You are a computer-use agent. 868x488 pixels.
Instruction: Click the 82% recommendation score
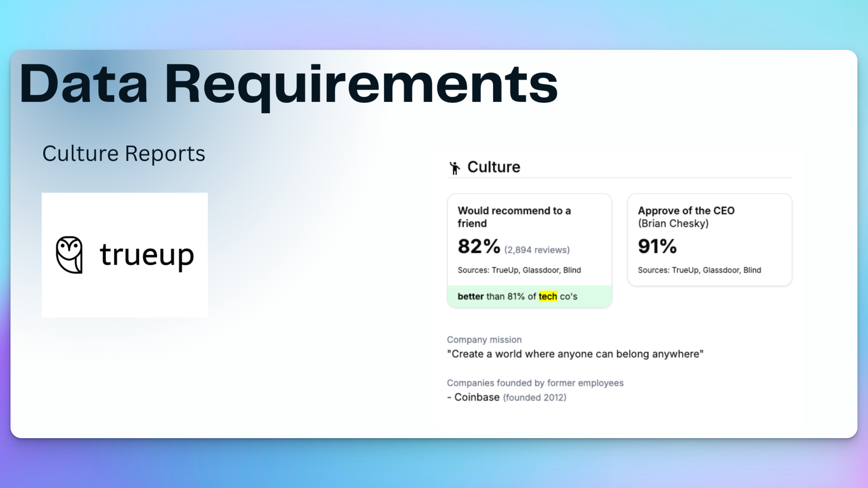point(479,246)
